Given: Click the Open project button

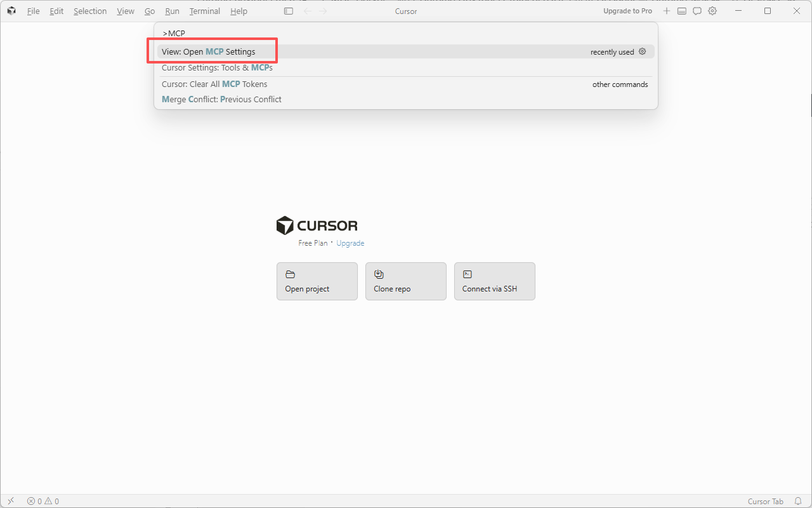Looking at the screenshot, I should [317, 281].
